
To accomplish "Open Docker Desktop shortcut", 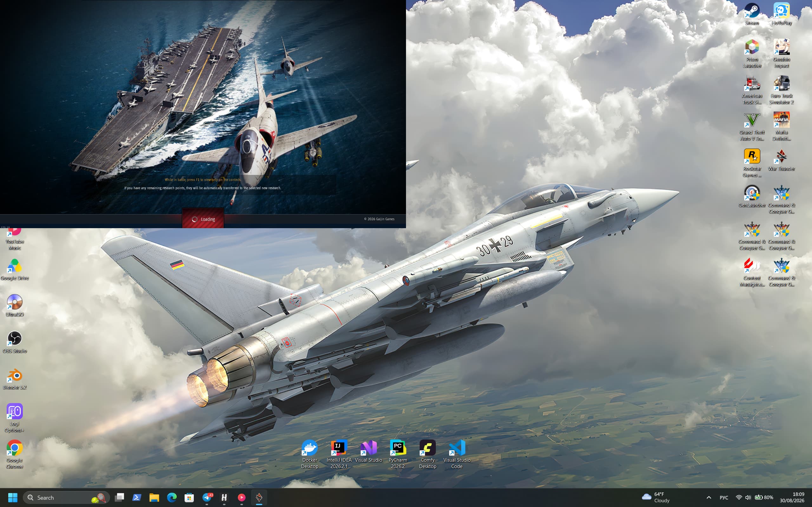I will coord(309,454).
